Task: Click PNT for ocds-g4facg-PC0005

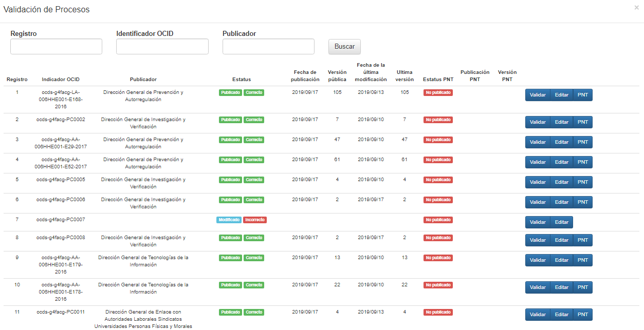Action: pos(582,182)
